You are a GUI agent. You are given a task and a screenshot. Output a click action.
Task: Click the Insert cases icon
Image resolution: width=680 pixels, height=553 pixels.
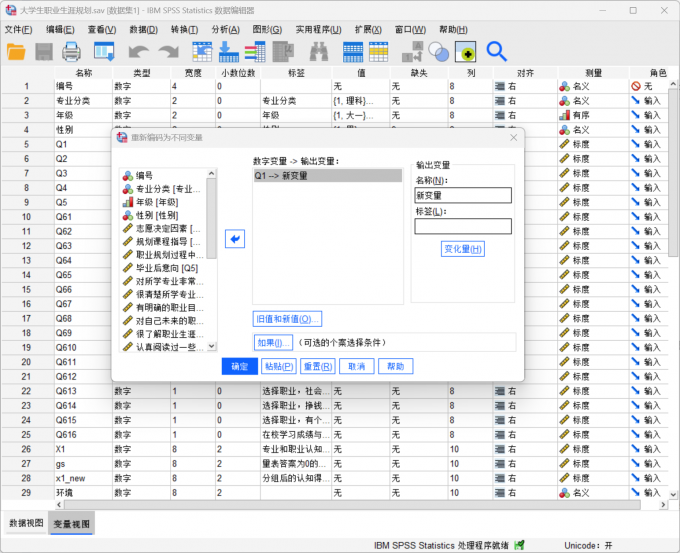point(353,52)
